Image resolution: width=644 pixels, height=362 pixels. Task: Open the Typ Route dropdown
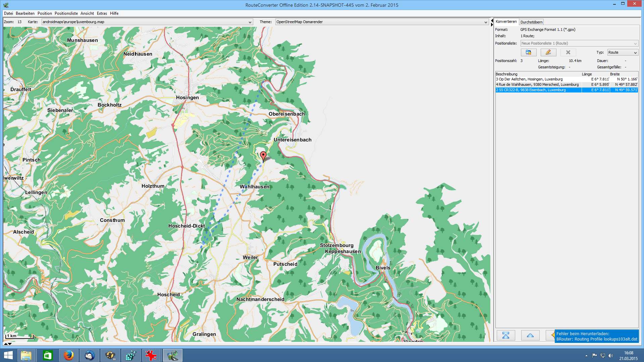(x=635, y=53)
